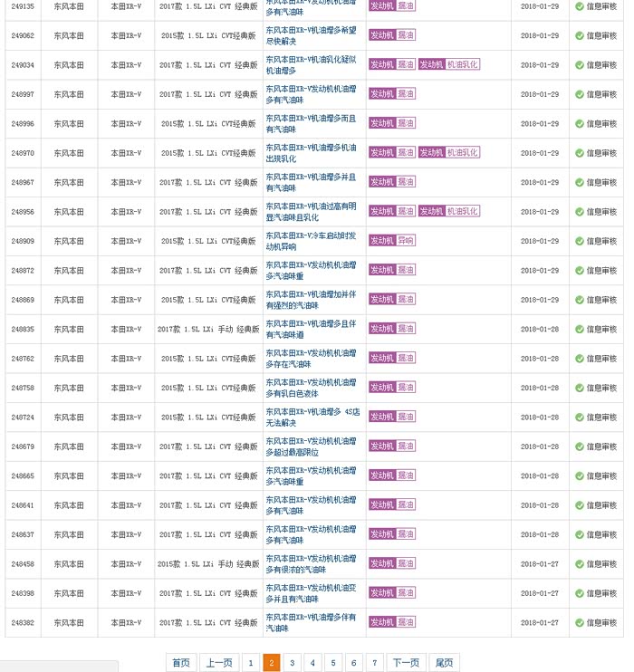Select current page 2 highlighted button
The image size is (634, 672).
(x=271, y=663)
